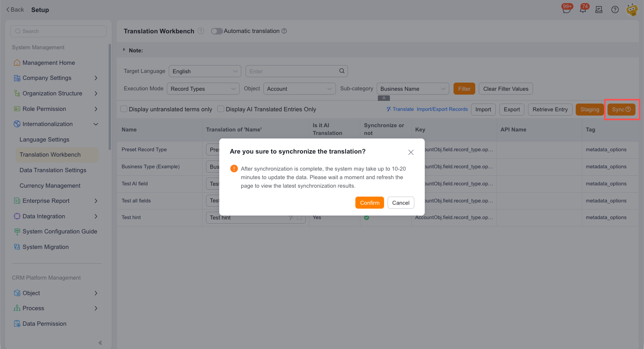The height and width of the screenshot is (349, 644).
Task: Confirm the translation synchronization
Action: pyautogui.click(x=370, y=203)
